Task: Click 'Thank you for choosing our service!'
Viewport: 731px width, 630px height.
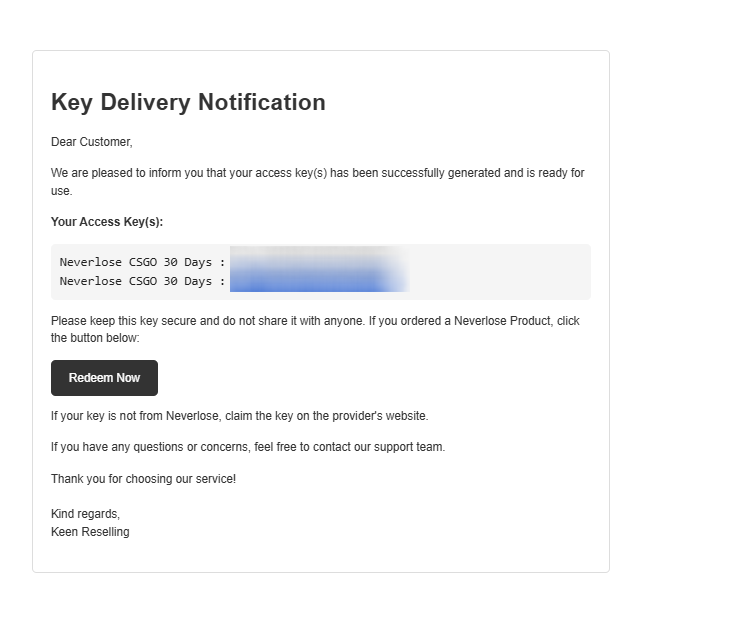Action: tap(144, 479)
